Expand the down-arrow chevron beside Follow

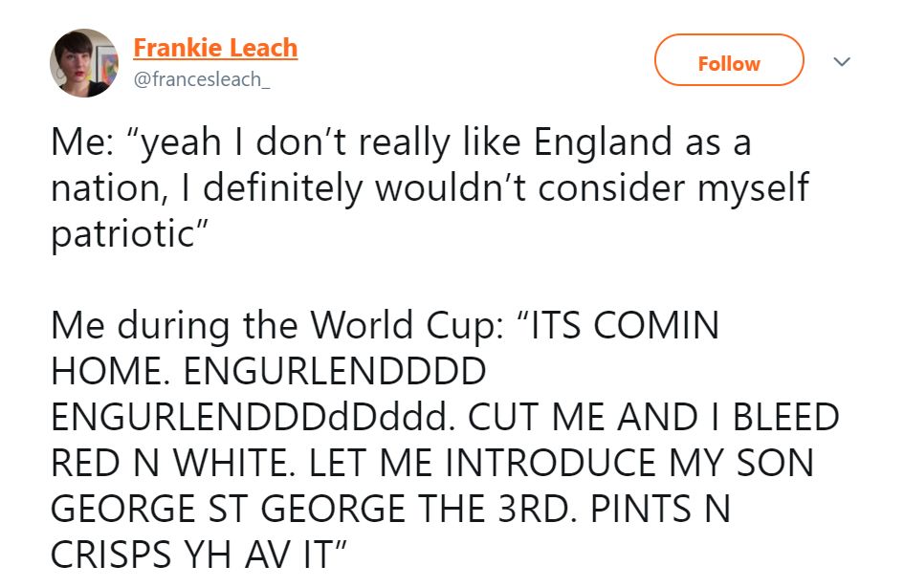(x=842, y=61)
